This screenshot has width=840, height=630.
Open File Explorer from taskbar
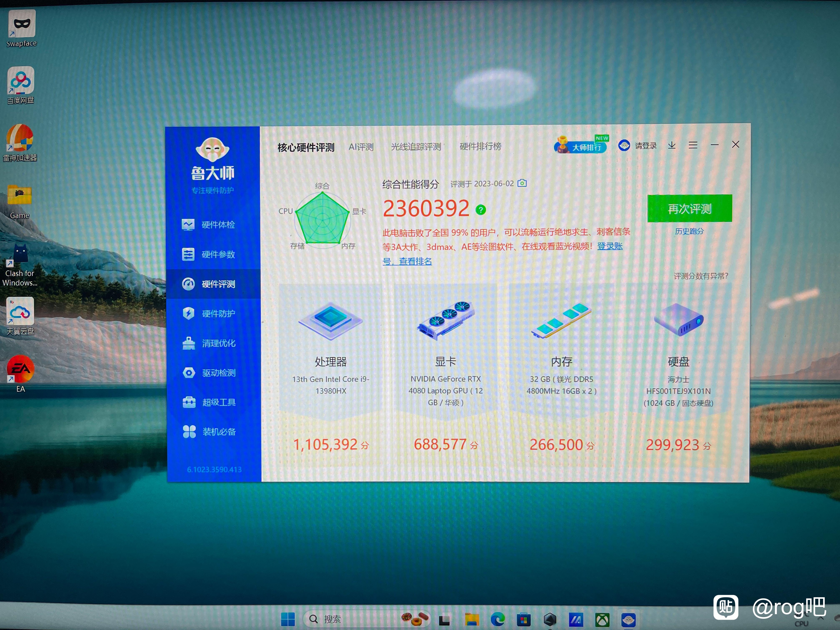472,620
